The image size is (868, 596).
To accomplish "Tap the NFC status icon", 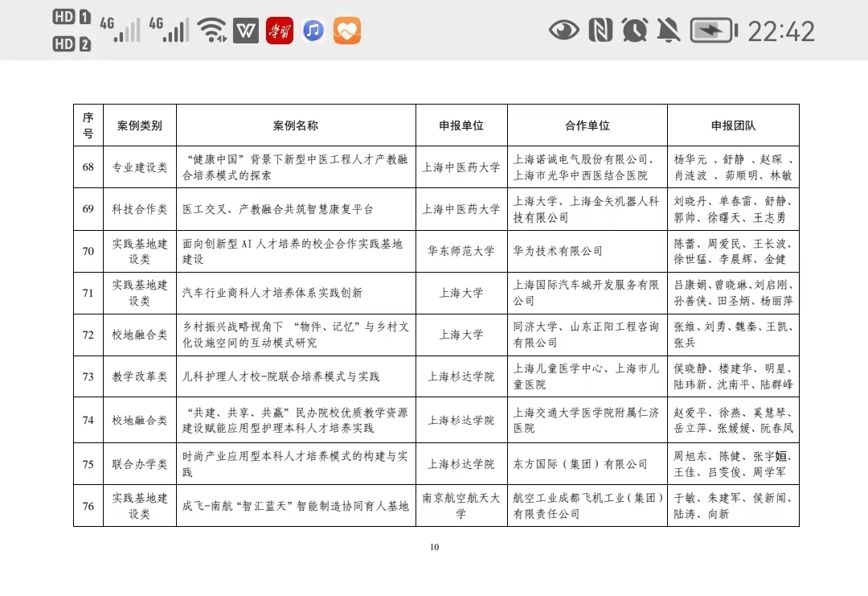I will (x=600, y=31).
